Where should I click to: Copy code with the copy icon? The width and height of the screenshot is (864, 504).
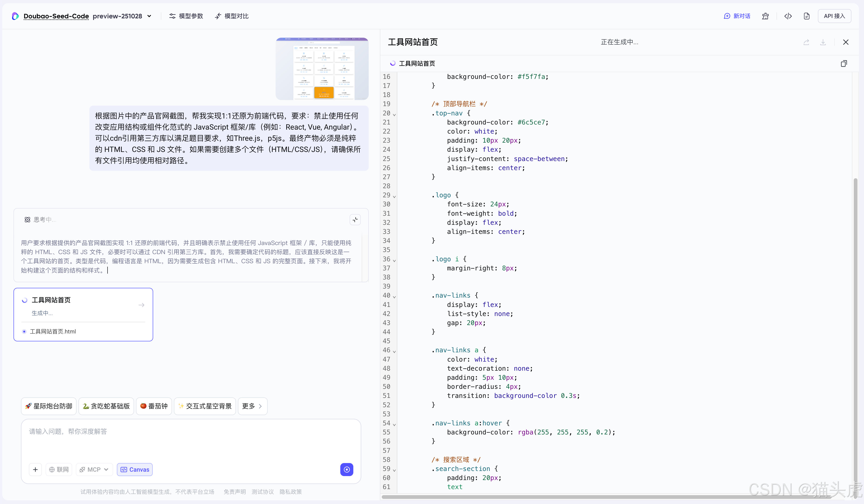(x=844, y=64)
